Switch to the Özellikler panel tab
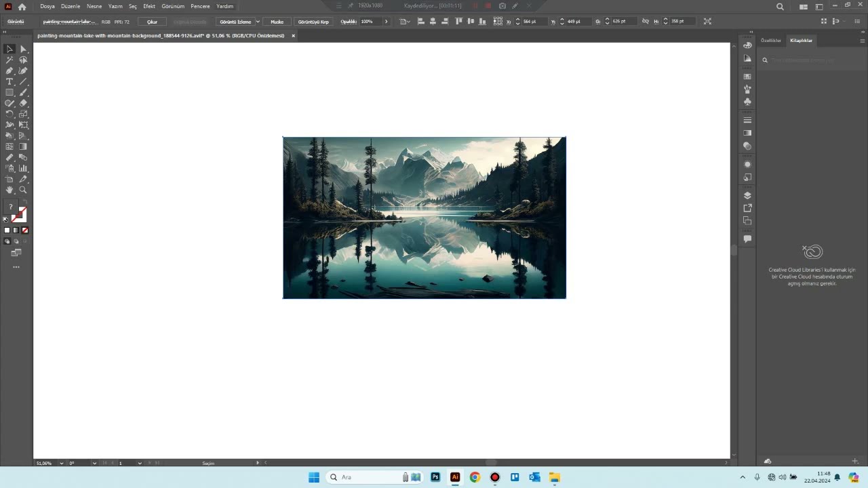 pyautogui.click(x=771, y=41)
